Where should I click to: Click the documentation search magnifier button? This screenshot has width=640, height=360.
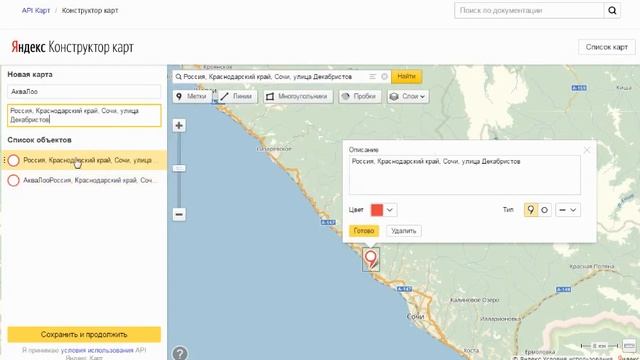point(612,11)
